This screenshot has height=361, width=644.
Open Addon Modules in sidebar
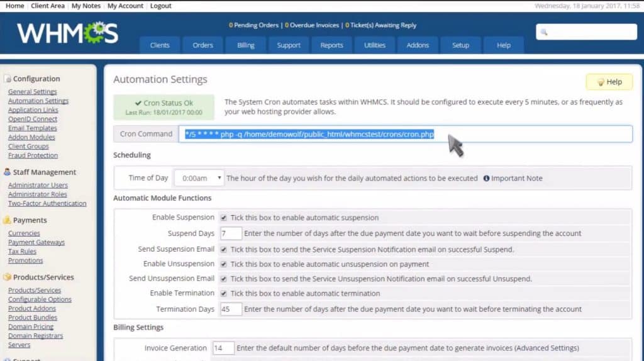tap(31, 137)
